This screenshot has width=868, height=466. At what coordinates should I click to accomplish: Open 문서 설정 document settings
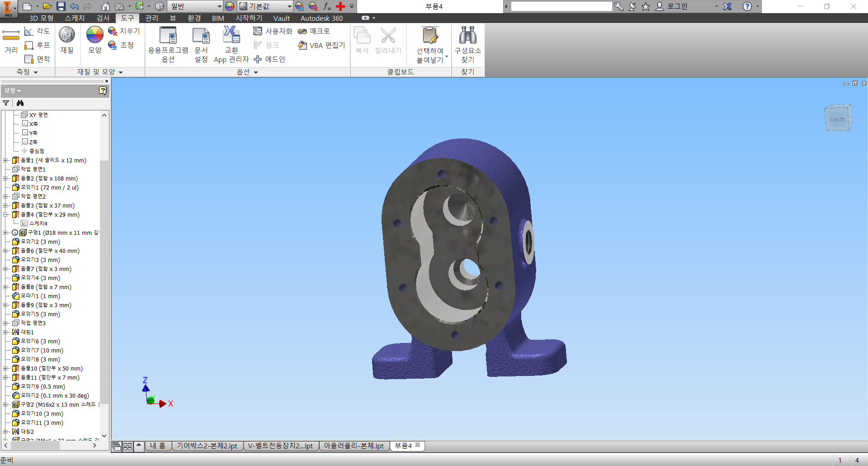(201, 44)
